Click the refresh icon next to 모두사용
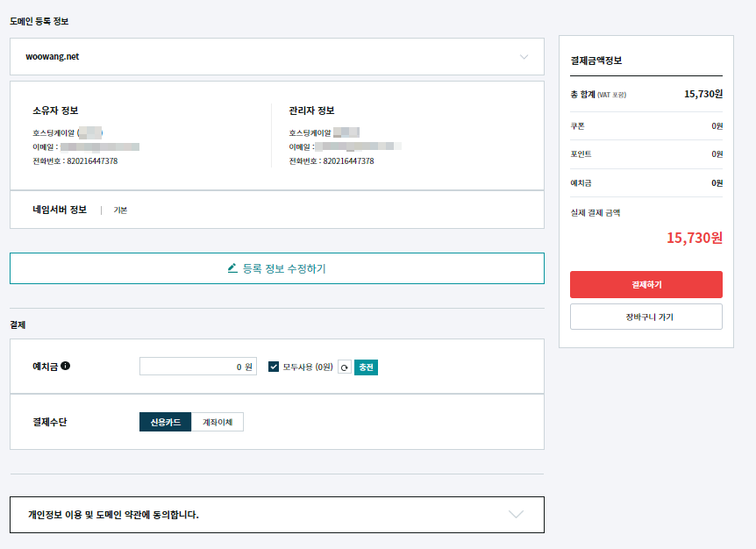Screen dimensions: 756x549 click(345, 367)
